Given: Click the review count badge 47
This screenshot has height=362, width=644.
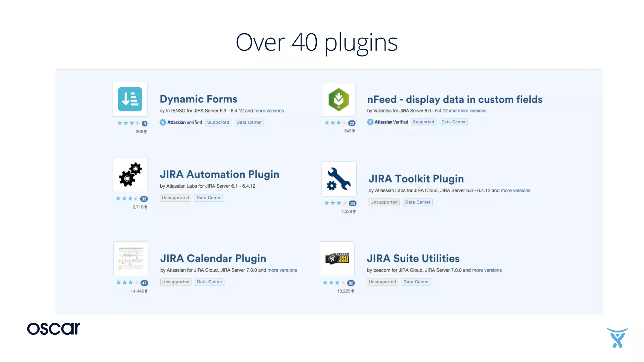Looking at the screenshot, I should tap(144, 283).
